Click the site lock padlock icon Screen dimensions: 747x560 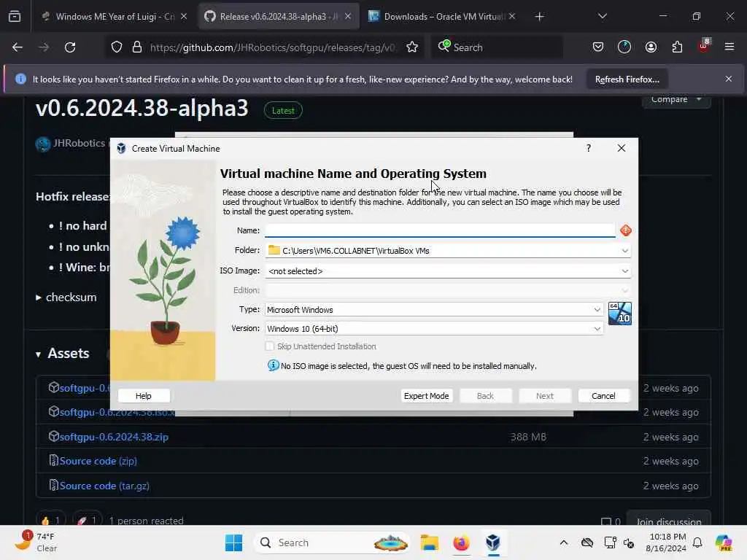point(137,47)
